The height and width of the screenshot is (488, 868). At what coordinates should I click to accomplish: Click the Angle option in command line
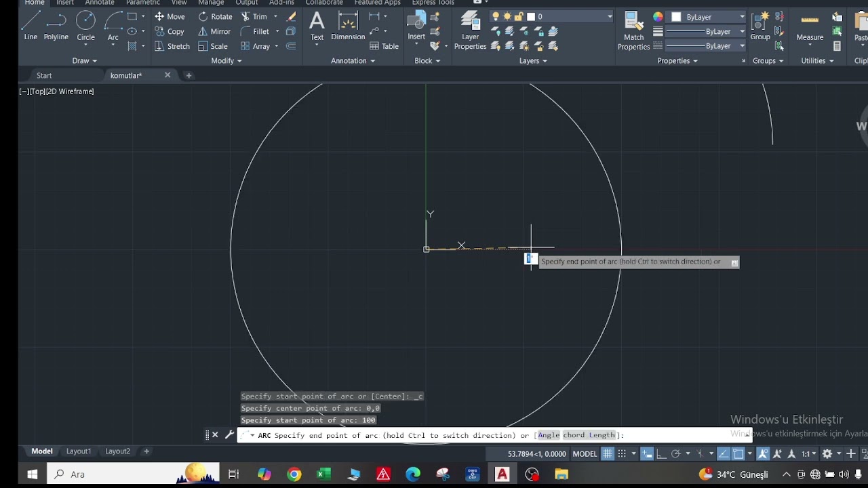[549, 435]
